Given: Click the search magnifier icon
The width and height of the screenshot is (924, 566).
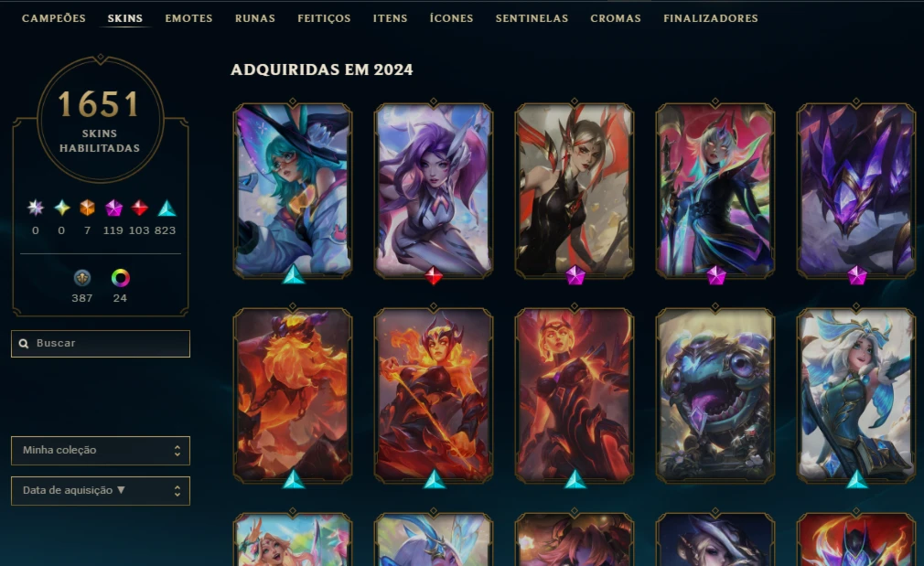Looking at the screenshot, I should (24, 344).
